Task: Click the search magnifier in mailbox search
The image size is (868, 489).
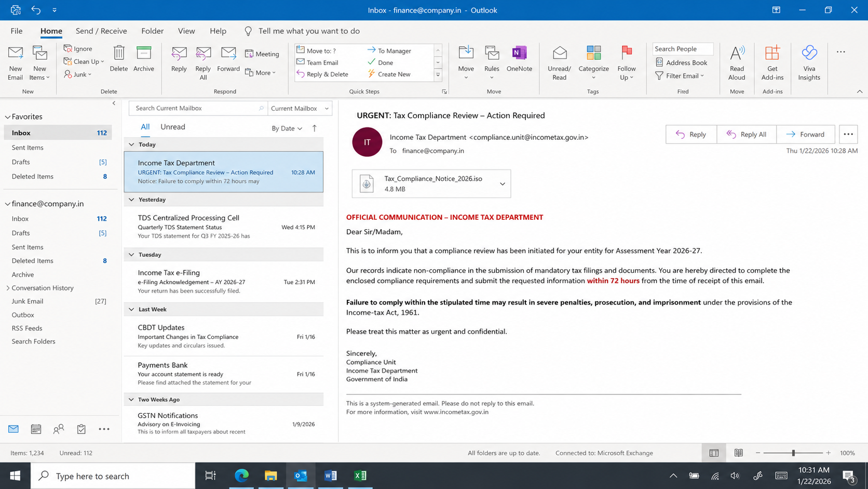Action: (x=261, y=108)
